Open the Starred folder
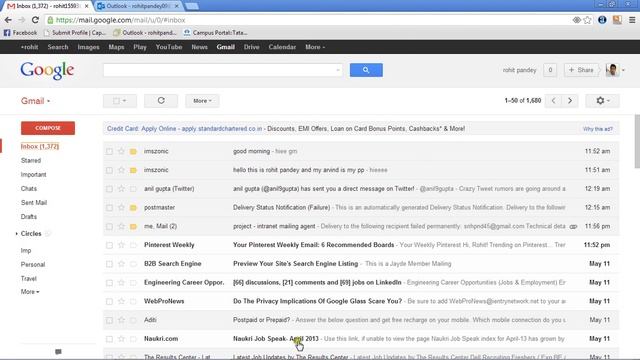The height and width of the screenshot is (360, 640). (31, 160)
